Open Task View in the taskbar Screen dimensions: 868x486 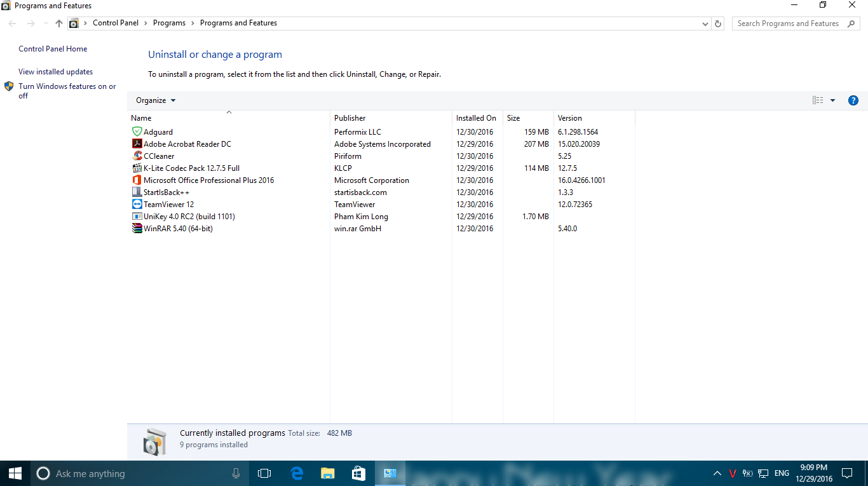pyautogui.click(x=264, y=473)
